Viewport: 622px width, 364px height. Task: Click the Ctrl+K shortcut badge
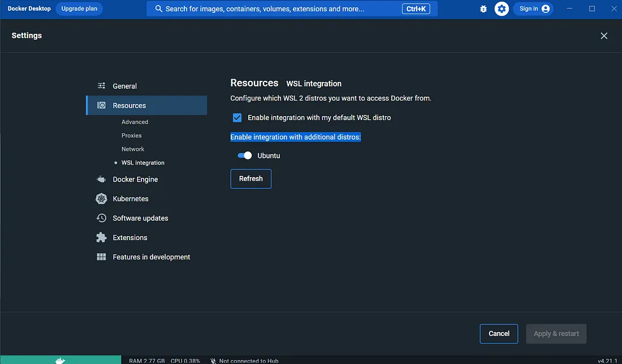[x=416, y=8]
